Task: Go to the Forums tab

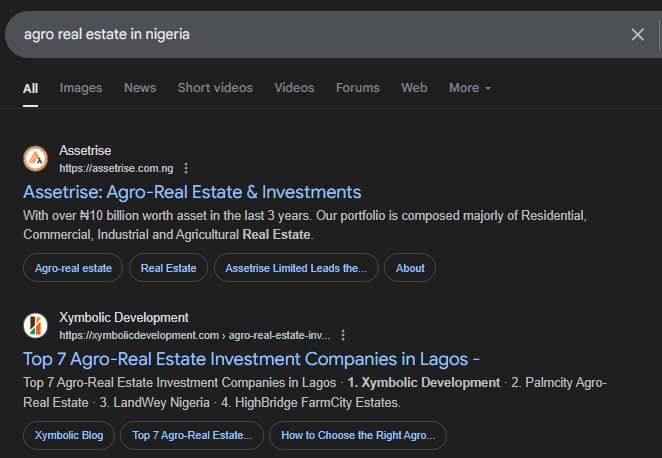Action: click(x=357, y=88)
